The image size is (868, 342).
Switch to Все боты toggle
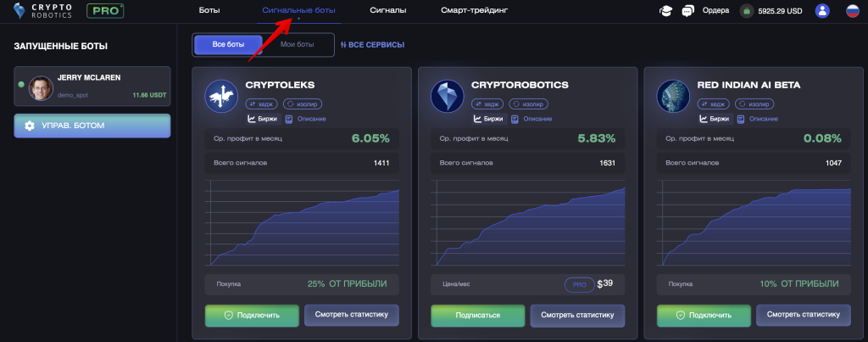[x=227, y=44]
